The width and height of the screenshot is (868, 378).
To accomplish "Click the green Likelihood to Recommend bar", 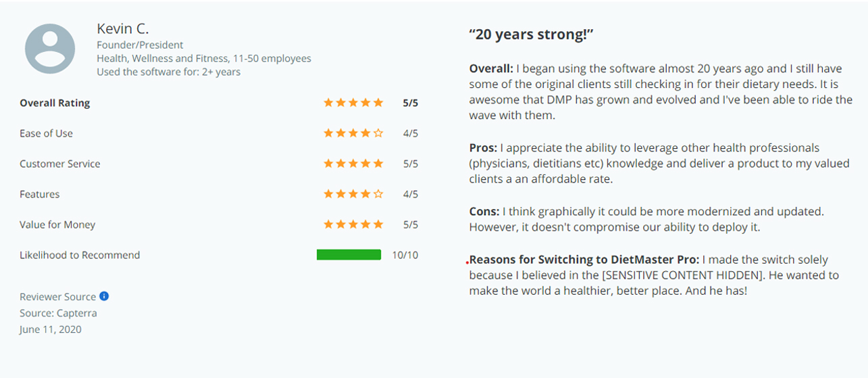I will [349, 255].
